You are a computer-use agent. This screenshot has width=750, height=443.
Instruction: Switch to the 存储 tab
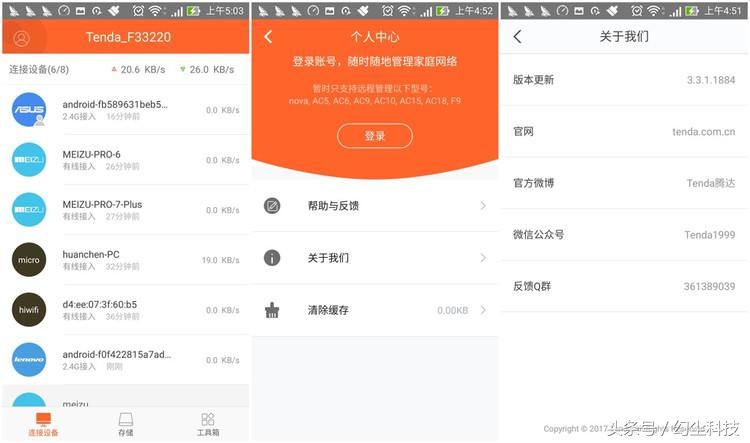125,424
